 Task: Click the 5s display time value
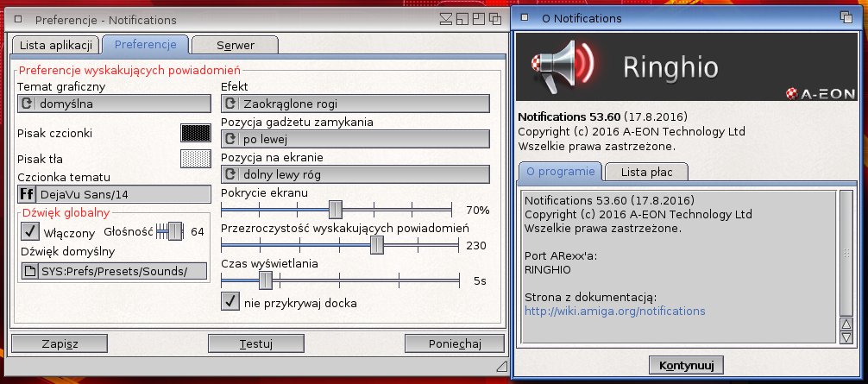480,281
